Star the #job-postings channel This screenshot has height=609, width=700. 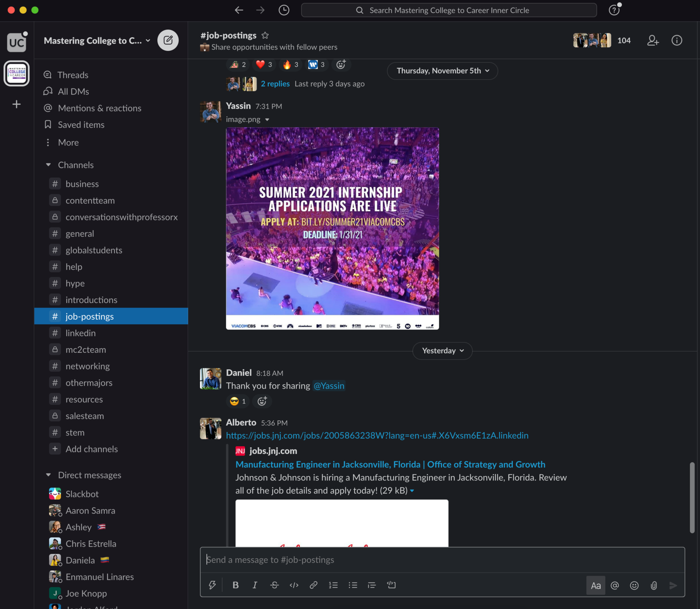pyautogui.click(x=265, y=36)
